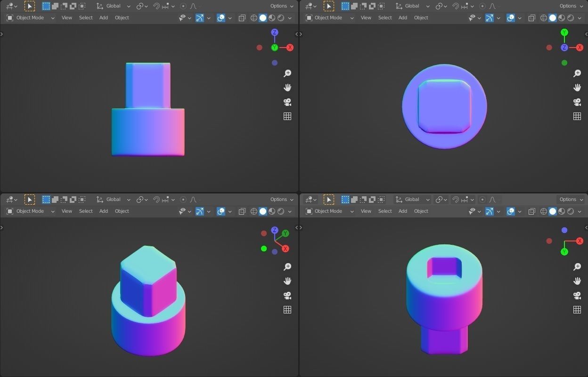The width and height of the screenshot is (588, 377).
Task: Choose Extend Selection mode in top-right viewport
Action: pos(354,6)
